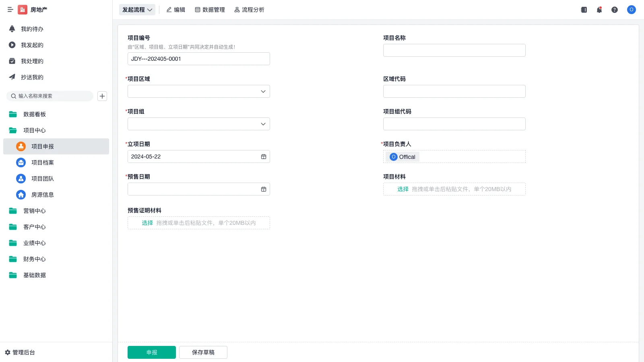The image size is (644, 362).
Task: Click calendar icon in 预售日期 field
Action: [x=264, y=189]
